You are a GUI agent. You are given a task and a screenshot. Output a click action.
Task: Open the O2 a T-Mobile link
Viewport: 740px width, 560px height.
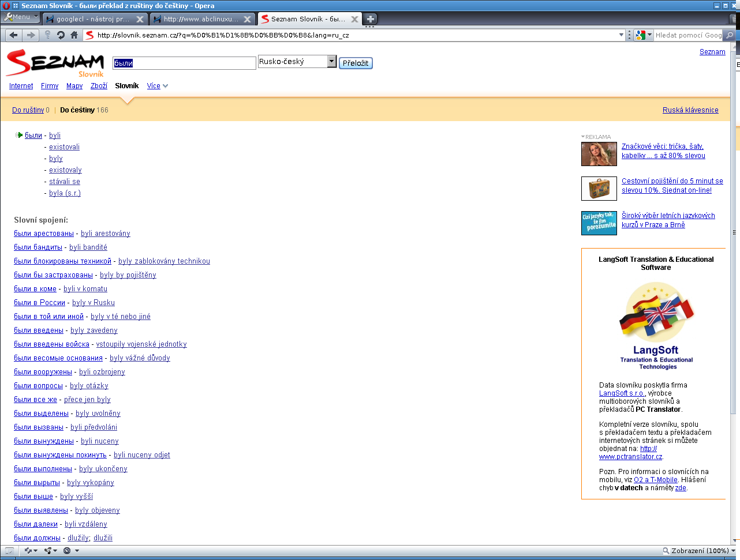(x=655, y=480)
